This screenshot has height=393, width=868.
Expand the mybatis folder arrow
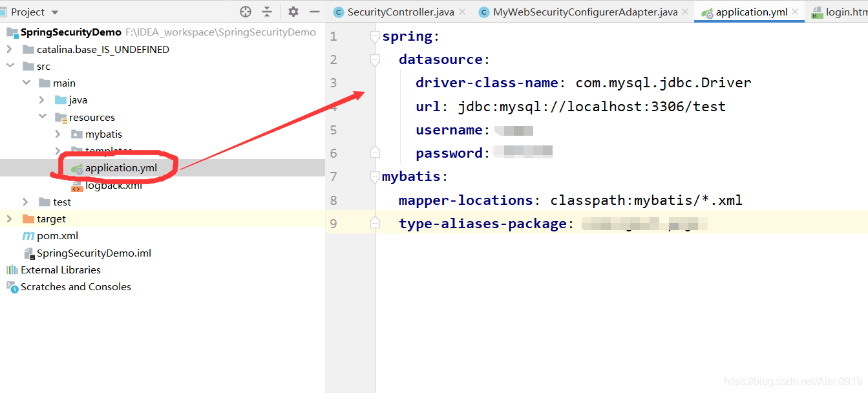pyautogui.click(x=58, y=134)
